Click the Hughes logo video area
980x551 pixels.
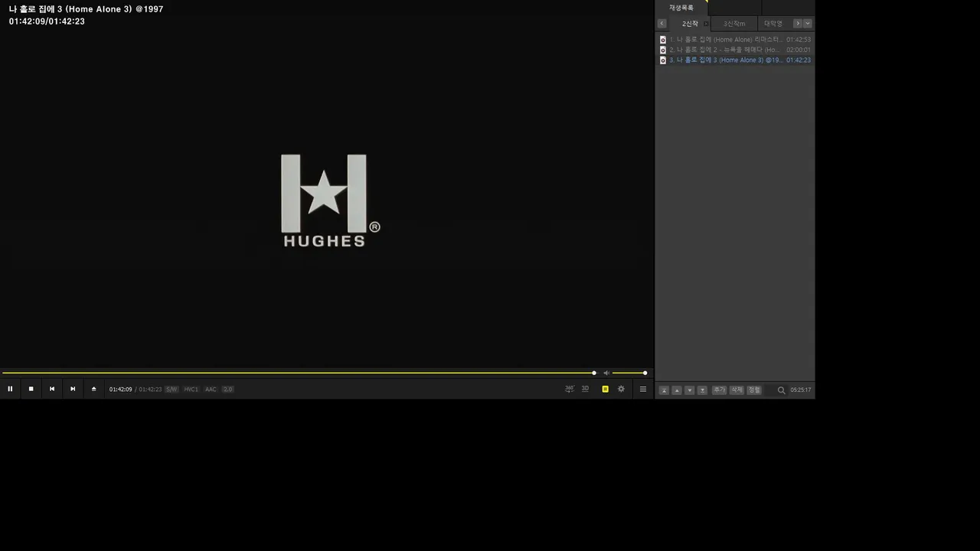(330, 201)
